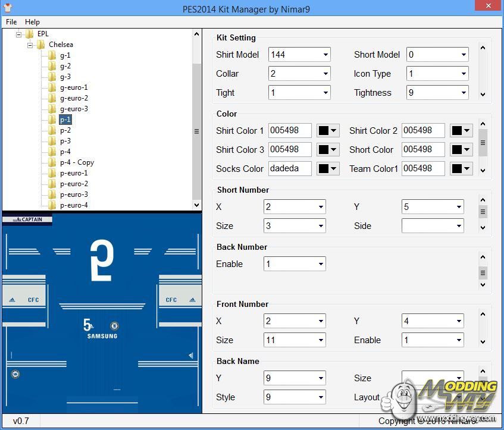The height and width of the screenshot is (430, 504).
Task: Open the File menu
Action: 11,22
